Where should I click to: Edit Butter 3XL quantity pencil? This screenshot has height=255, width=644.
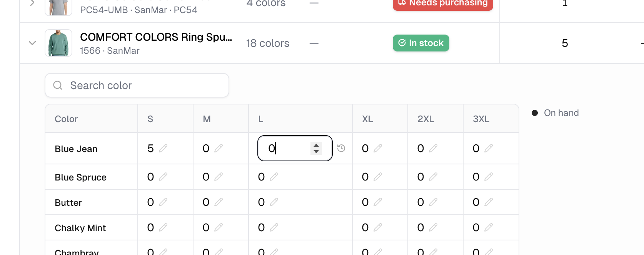[x=489, y=202]
